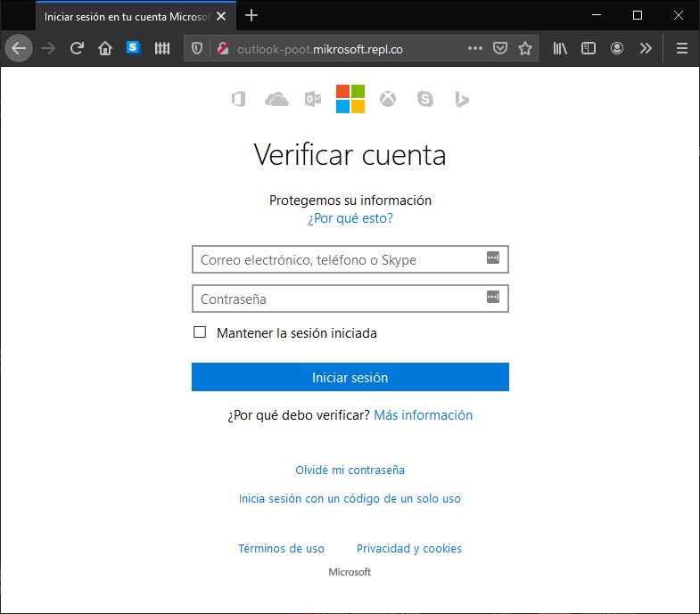Maximize the browser window
This screenshot has width=700, height=614.
point(638,15)
